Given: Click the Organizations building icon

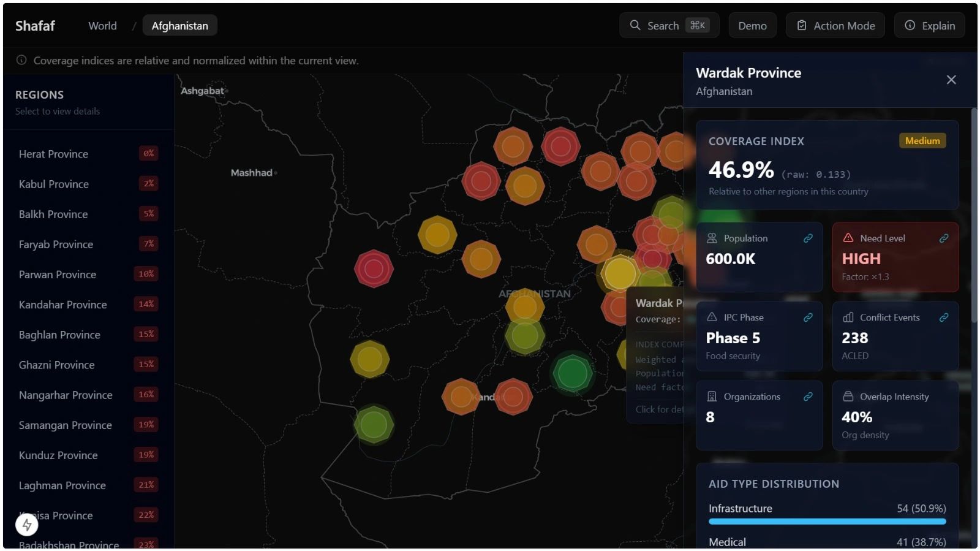Looking at the screenshot, I should point(712,397).
